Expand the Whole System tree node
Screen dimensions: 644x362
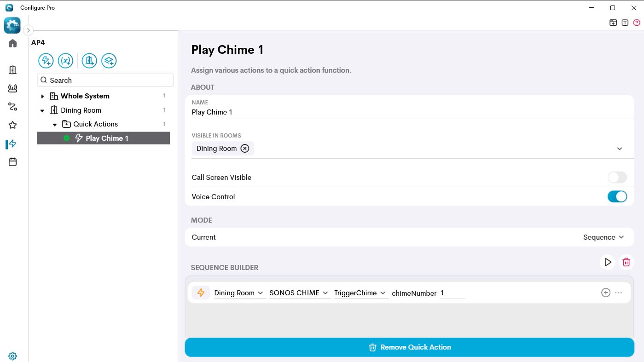click(42, 96)
